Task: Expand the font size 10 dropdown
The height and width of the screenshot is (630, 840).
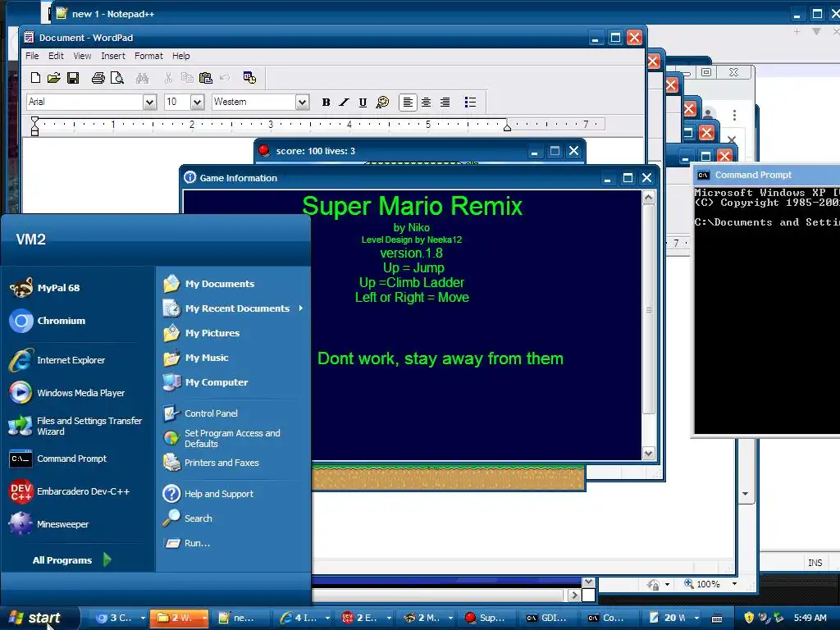Action: coord(197,102)
